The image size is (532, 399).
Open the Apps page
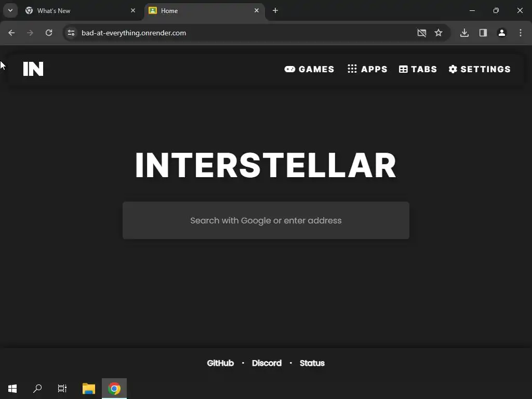click(367, 69)
